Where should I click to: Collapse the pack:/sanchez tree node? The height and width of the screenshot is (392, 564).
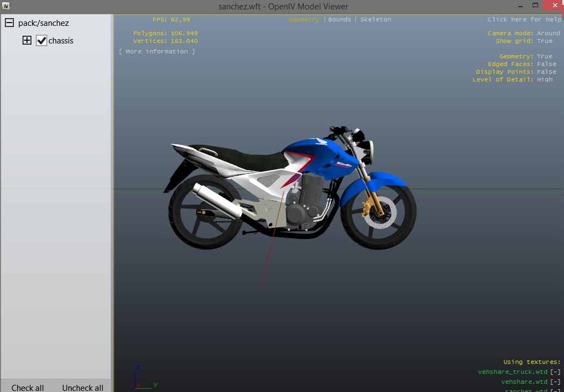click(9, 23)
